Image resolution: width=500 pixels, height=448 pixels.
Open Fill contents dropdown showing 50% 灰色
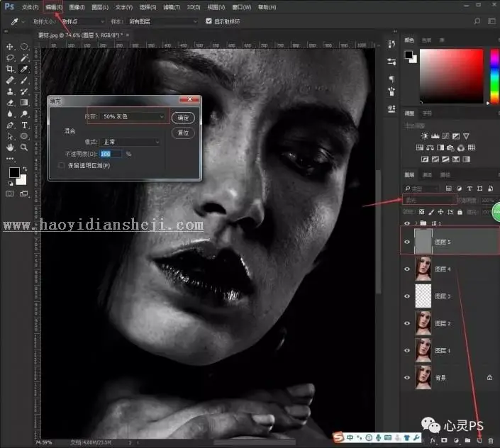tap(133, 117)
